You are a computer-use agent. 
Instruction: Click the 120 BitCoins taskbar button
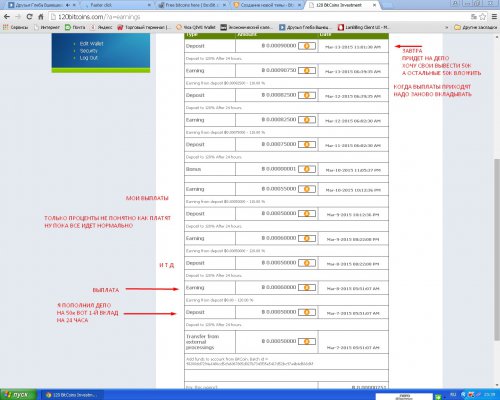[72, 395]
